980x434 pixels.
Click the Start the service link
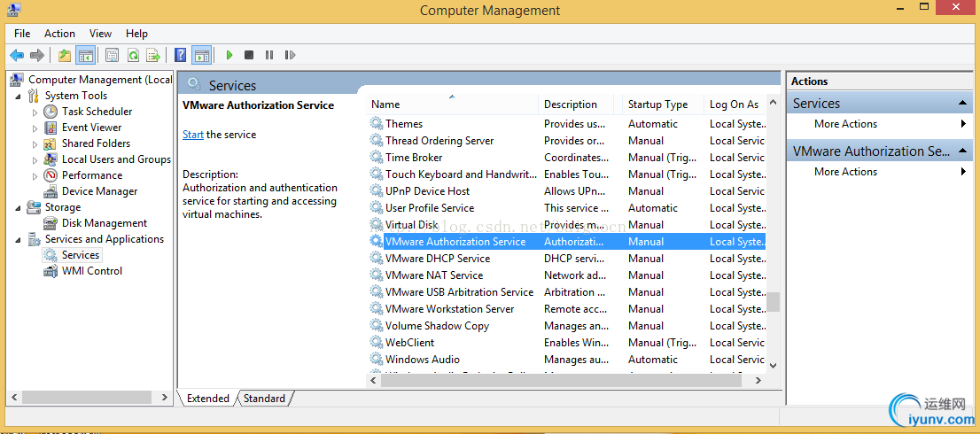pyautogui.click(x=192, y=135)
